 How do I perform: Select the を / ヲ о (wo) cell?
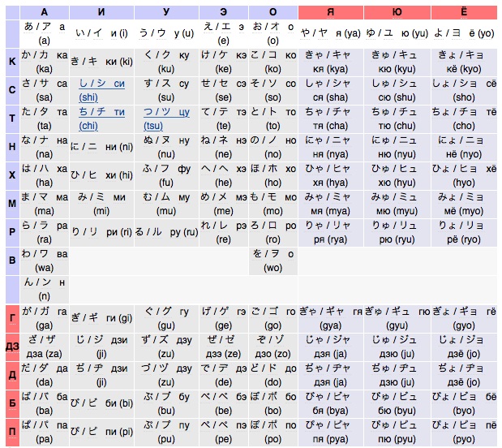tap(273, 261)
